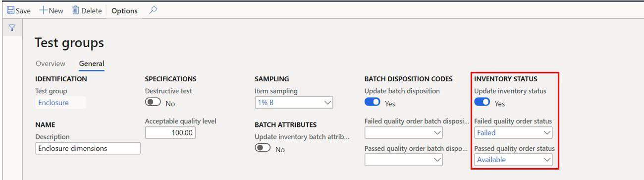Switch to the Overview tab
Screen dimensions: 644x180
51,63
